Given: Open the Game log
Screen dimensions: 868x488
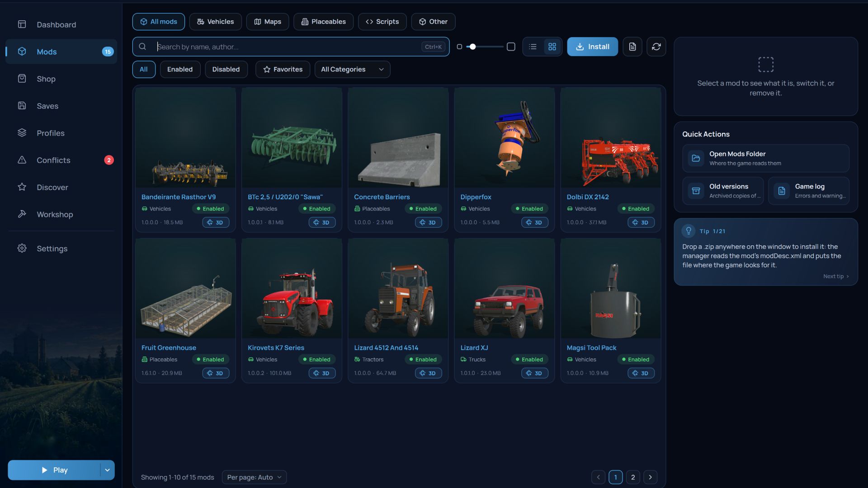Looking at the screenshot, I should pos(809,191).
